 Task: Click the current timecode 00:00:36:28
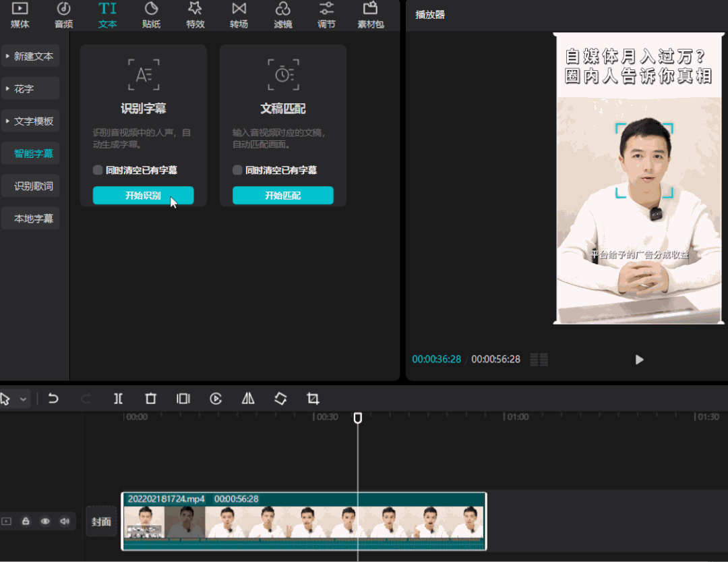click(x=436, y=360)
